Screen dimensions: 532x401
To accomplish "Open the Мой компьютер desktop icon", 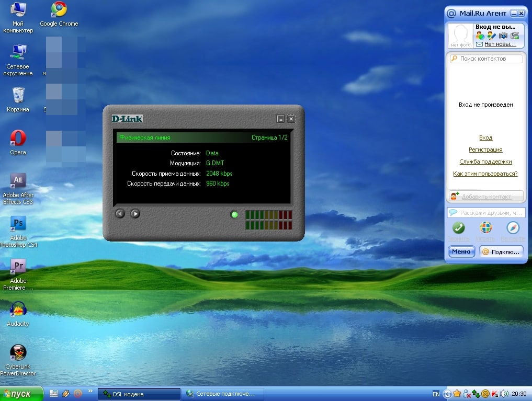I will 18,17.
